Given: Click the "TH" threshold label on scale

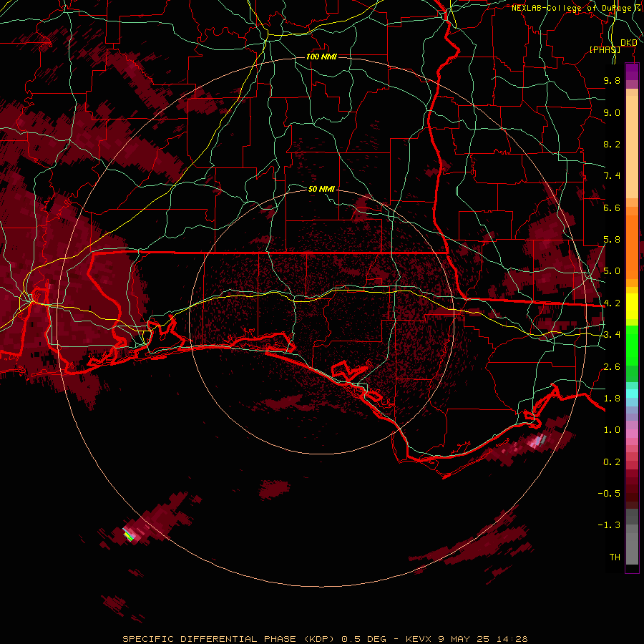Looking at the screenshot, I should [615, 557].
